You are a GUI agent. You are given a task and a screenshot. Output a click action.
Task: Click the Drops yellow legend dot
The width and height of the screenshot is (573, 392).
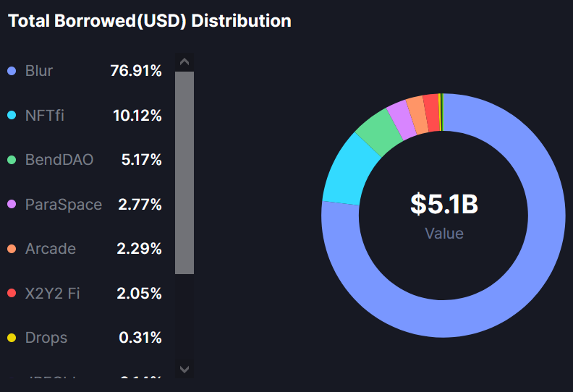click(x=12, y=338)
